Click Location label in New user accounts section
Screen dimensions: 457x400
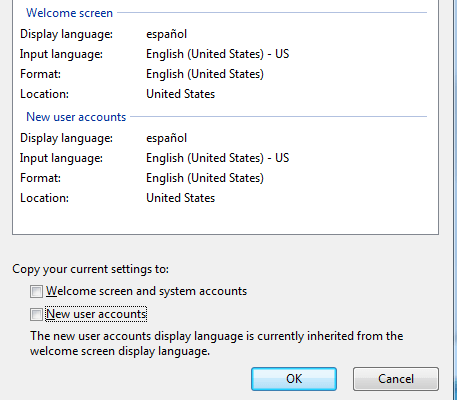[x=44, y=198]
